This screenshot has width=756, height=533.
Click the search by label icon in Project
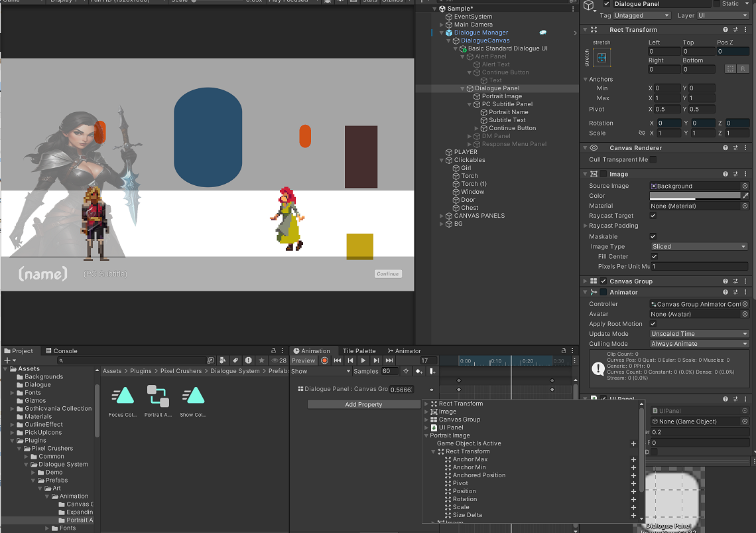tap(235, 360)
